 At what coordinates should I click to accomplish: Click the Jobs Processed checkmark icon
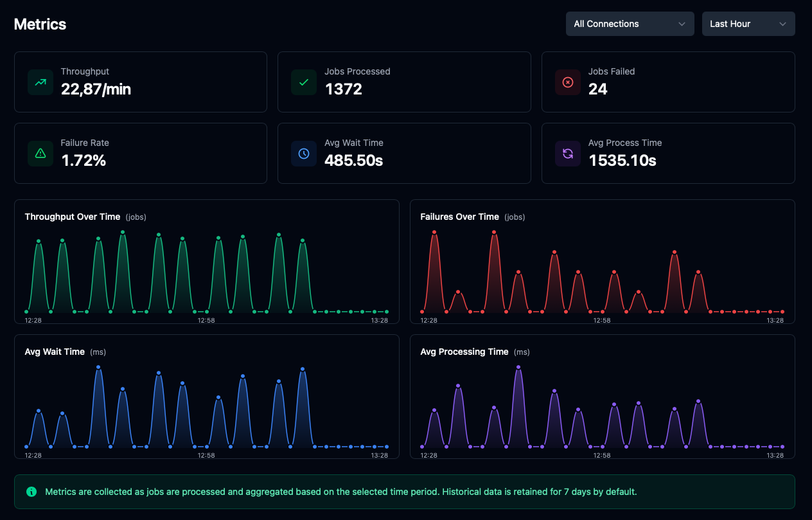click(x=303, y=82)
